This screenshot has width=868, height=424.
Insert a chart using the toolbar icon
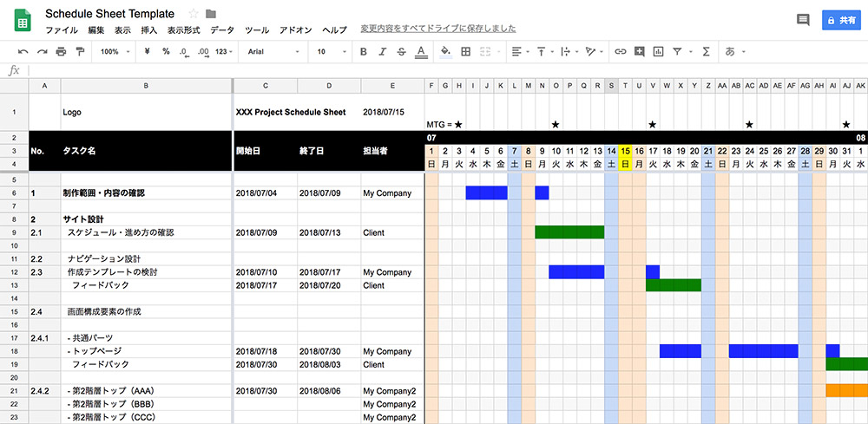pyautogui.click(x=658, y=52)
